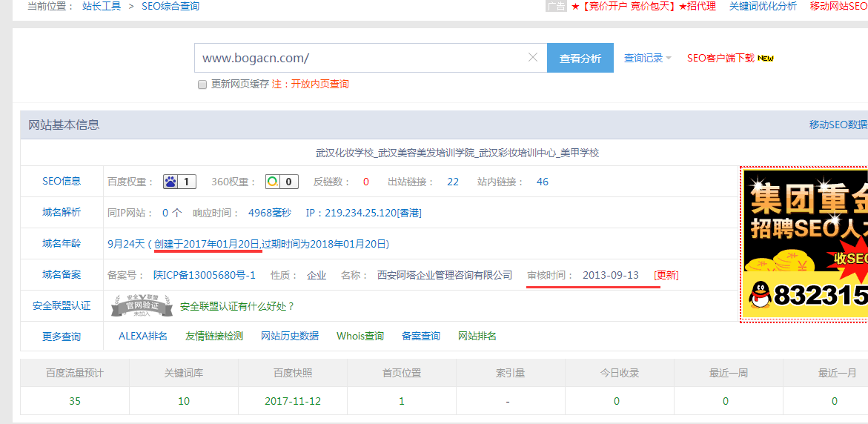Click the same-IP sites count 0 个
The width and height of the screenshot is (868, 424).
pyautogui.click(x=172, y=213)
